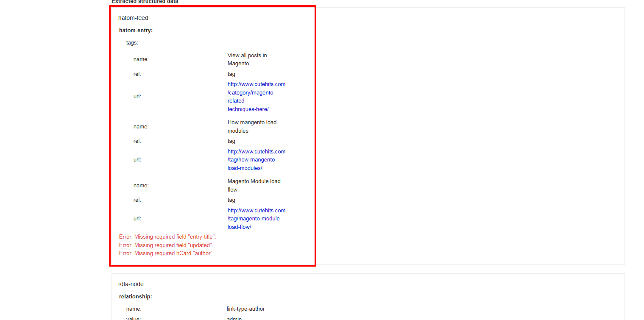Click the missing hCard 'author' error message
The image size is (644, 320).
coord(167,253)
